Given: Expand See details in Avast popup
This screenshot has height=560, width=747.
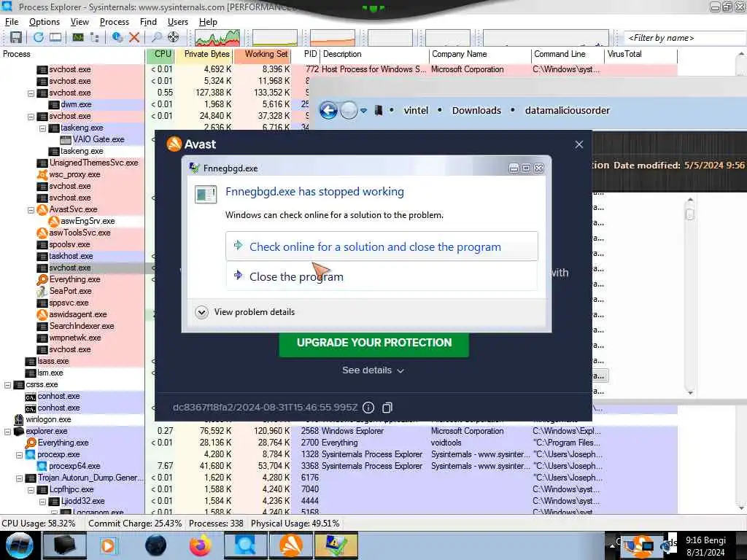Looking at the screenshot, I should [373, 370].
